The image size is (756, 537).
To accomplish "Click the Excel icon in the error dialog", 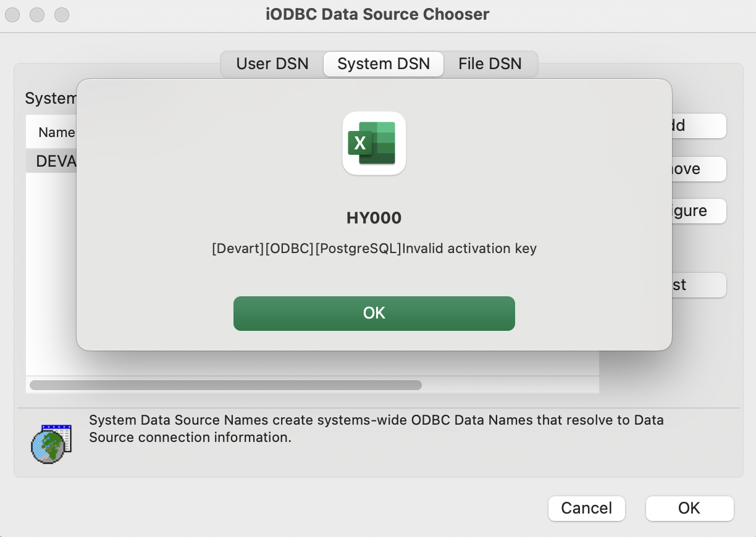I will point(374,143).
